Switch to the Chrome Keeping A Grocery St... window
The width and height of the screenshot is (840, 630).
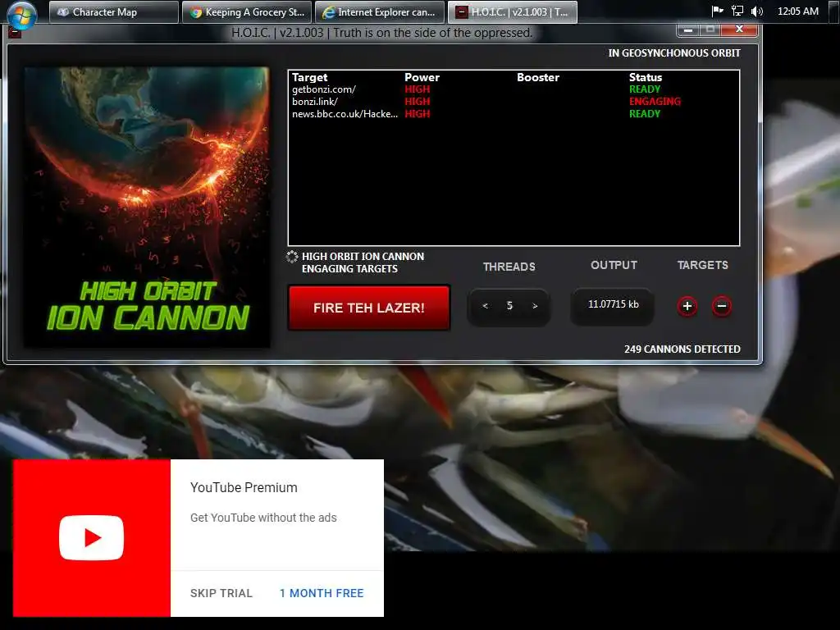[x=246, y=11]
